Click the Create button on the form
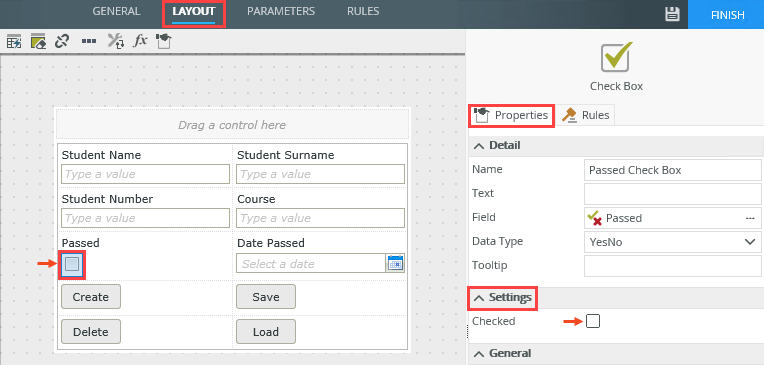This screenshot has width=764, height=365. click(x=91, y=297)
